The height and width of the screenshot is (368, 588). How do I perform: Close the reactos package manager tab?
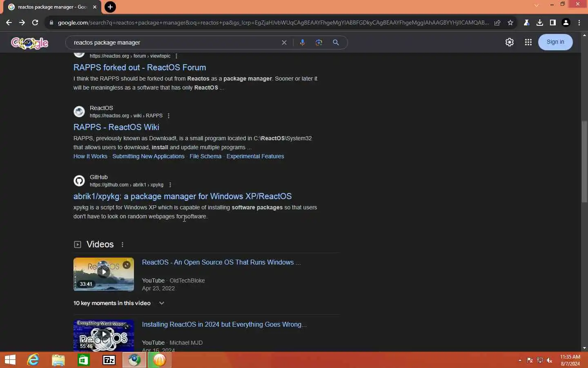pos(95,7)
